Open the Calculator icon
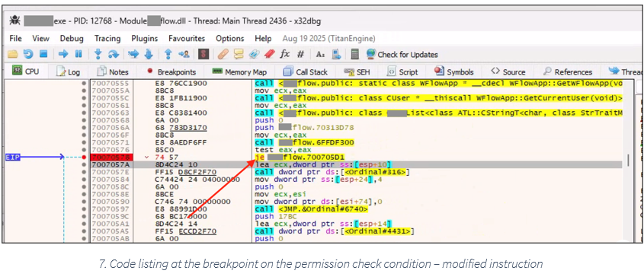The height and width of the screenshot is (277, 644). point(355,54)
